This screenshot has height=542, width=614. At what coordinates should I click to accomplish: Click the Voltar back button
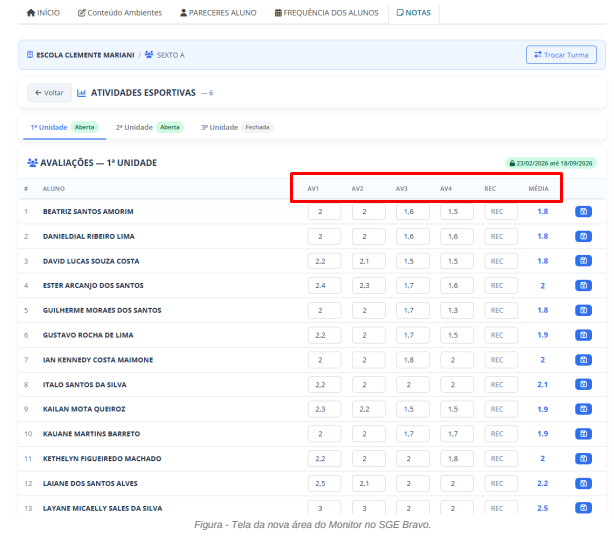tap(49, 93)
